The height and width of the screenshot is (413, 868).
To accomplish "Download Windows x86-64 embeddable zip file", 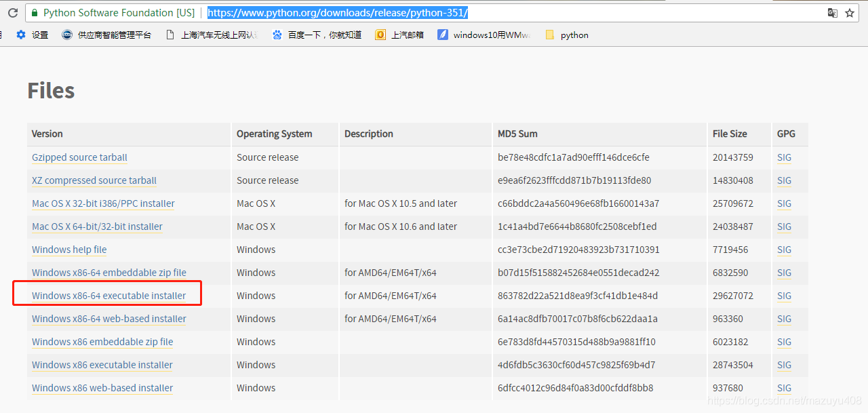I will (x=109, y=273).
